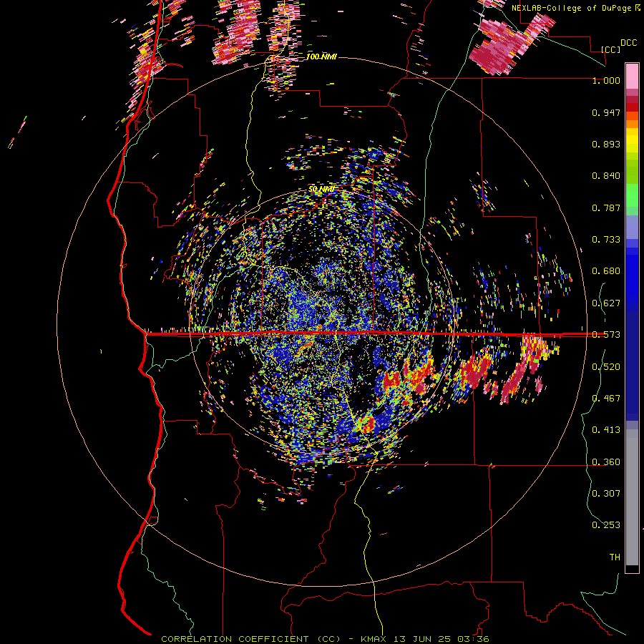Pick the periwinkle color bar segment
The height and width of the screenshot is (644, 644).
click(x=632, y=228)
